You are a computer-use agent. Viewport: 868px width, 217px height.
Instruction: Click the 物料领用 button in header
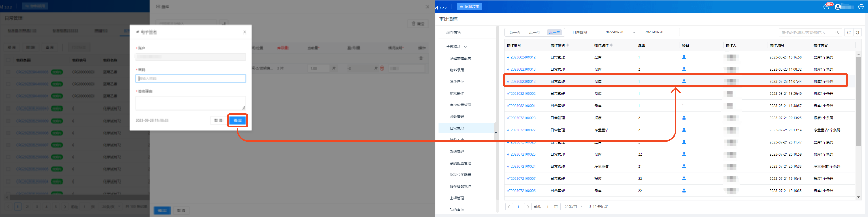pos(469,7)
